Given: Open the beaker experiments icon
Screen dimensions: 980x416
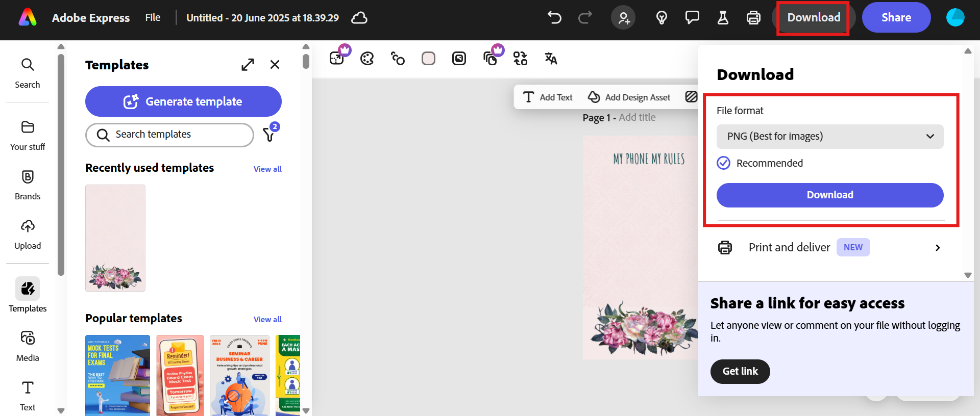Looking at the screenshot, I should pos(723,18).
